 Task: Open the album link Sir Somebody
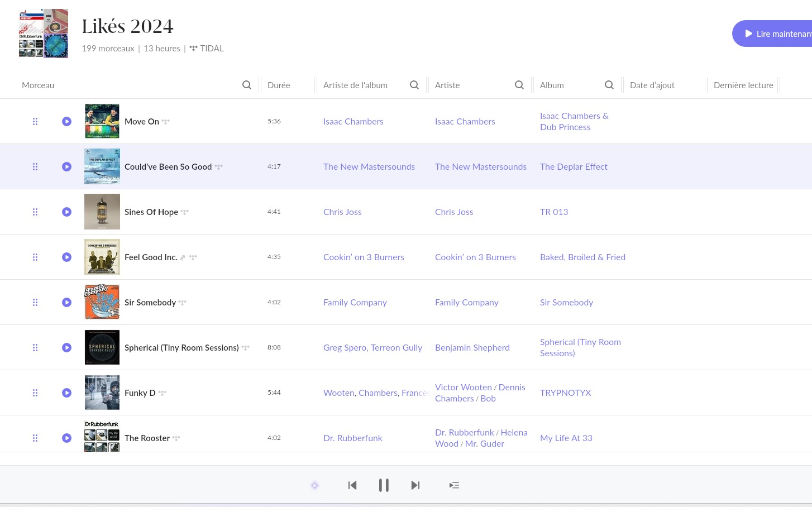pos(566,302)
